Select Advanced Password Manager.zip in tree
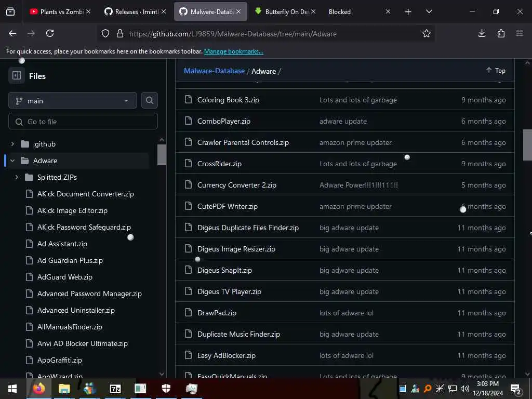This screenshot has height=399, width=532. pos(89,294)
